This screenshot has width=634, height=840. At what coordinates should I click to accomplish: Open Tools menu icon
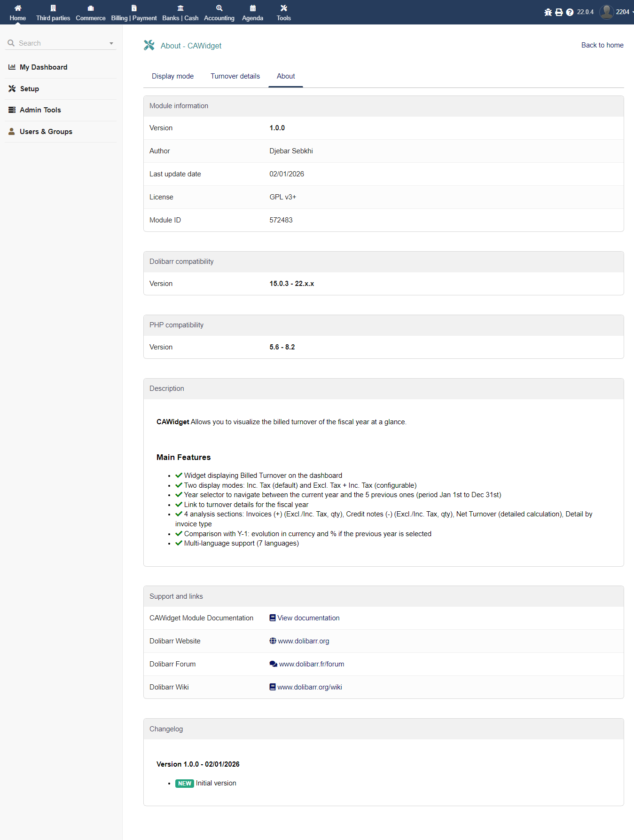click(284, 8)
